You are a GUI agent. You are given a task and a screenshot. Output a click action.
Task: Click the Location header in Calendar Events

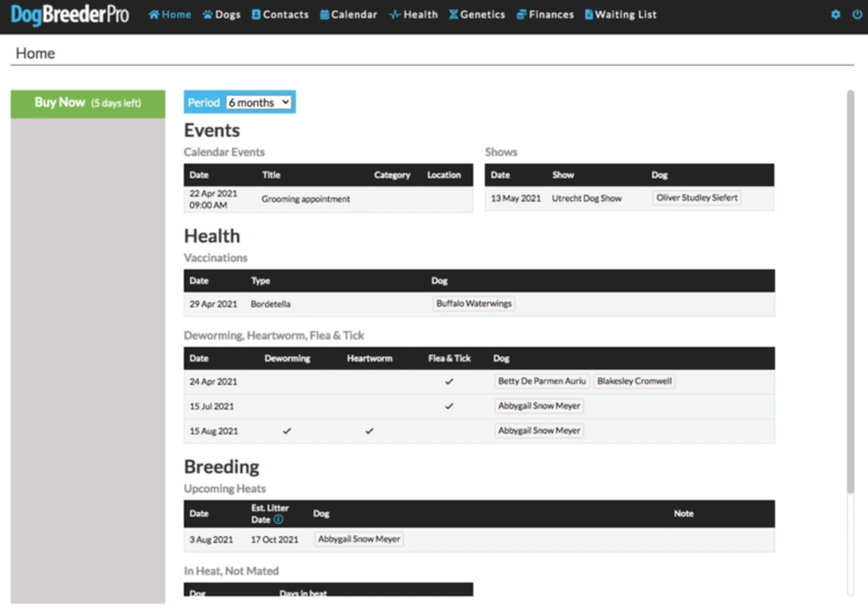coord(444,175)
